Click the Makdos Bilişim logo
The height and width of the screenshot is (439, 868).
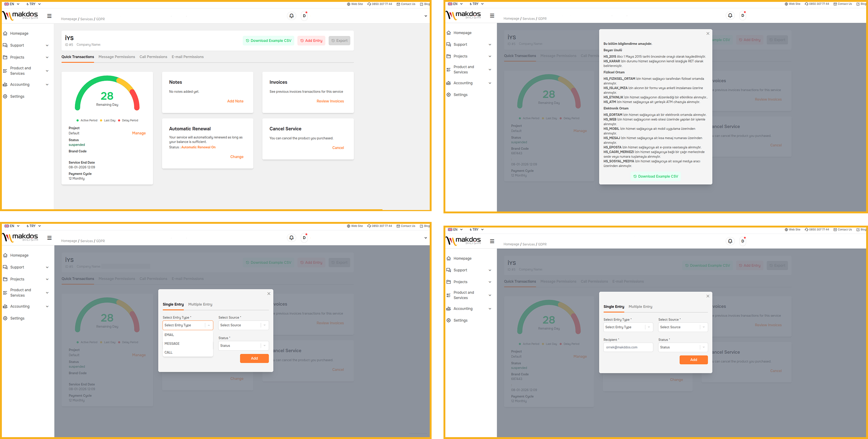click(20, 15)
